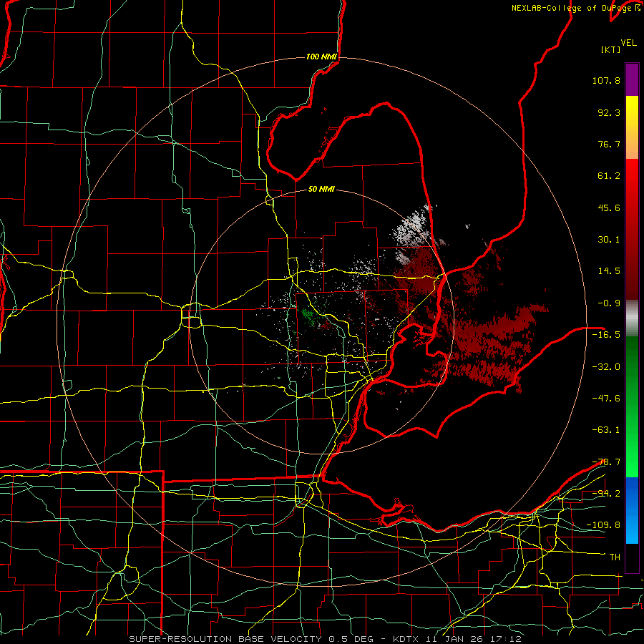Click the green inbound velocity patch near radar
This screenshot has height=644, width=644.
tap(308, 316)
